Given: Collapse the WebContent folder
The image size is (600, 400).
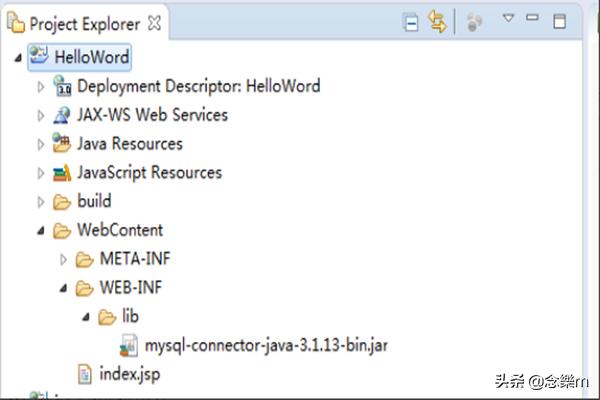Looking at the screenshot, I should pyautogui.click(x=41, y=231).
